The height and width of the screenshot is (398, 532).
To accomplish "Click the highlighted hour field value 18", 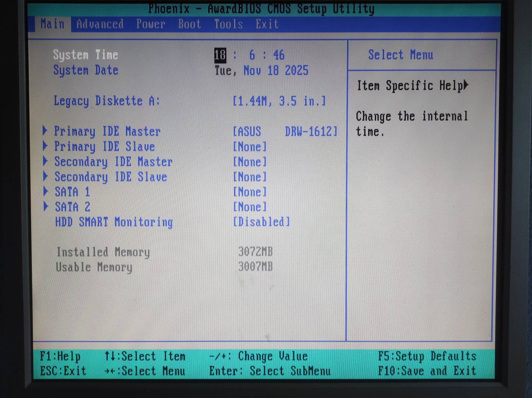I will (220, 55).
